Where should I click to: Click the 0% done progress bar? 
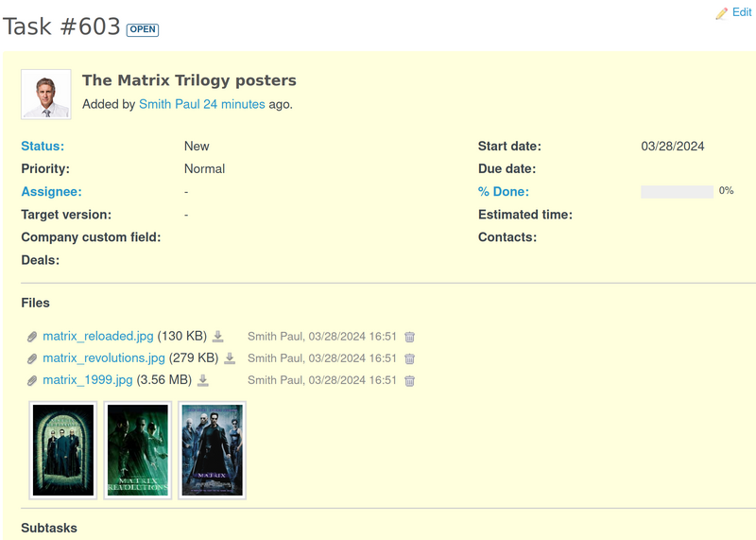(x=677, y=192)
